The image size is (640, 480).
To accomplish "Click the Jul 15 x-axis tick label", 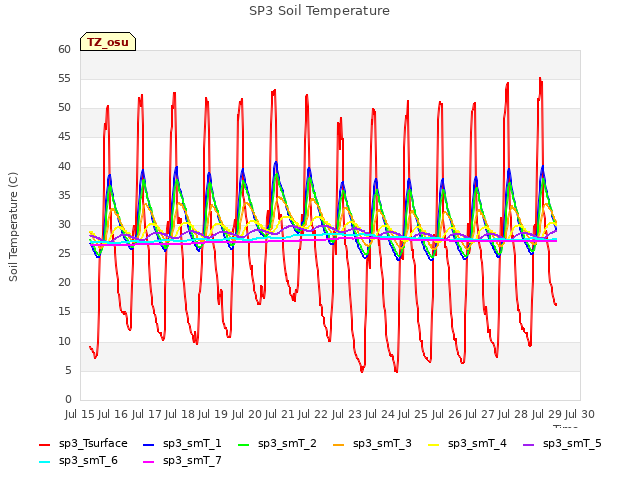I will pyautogui.click(x=80, y=414).
